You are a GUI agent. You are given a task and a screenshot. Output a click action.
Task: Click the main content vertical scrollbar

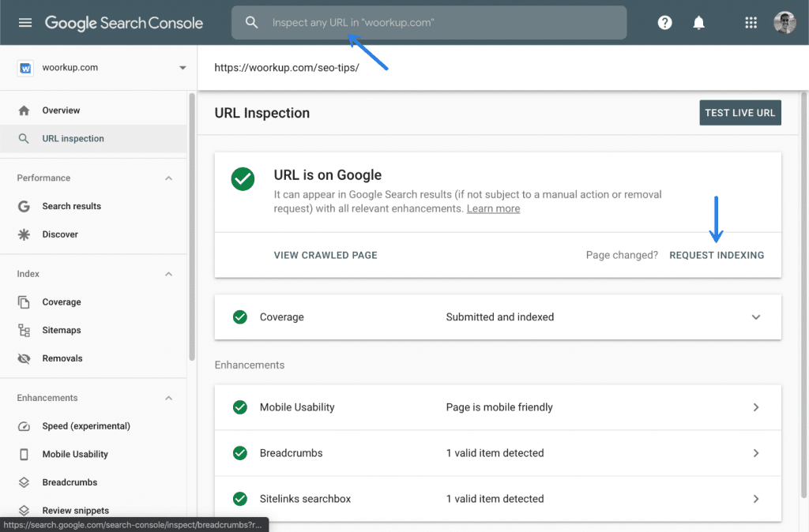click(x=803, y=295)
